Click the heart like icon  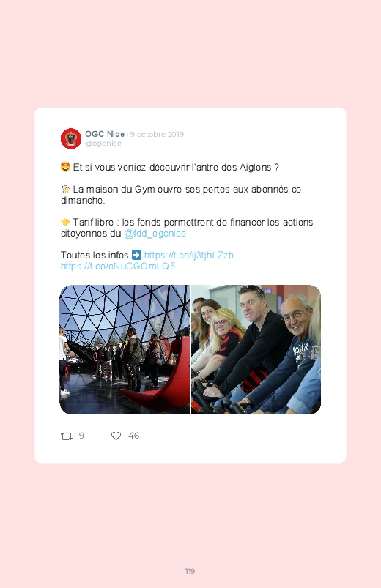click(116, 436)
